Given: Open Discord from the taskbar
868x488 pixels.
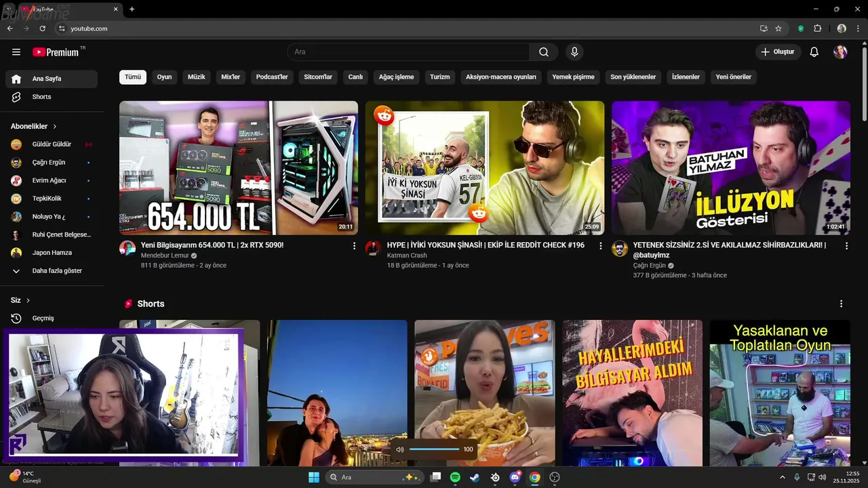Looking at the screenshot, I should (515, 477).
